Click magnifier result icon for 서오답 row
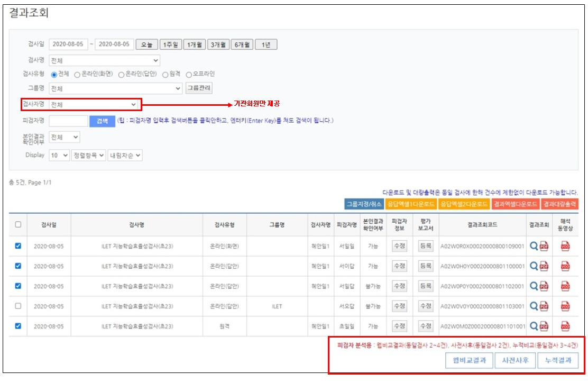 point(534,306)
